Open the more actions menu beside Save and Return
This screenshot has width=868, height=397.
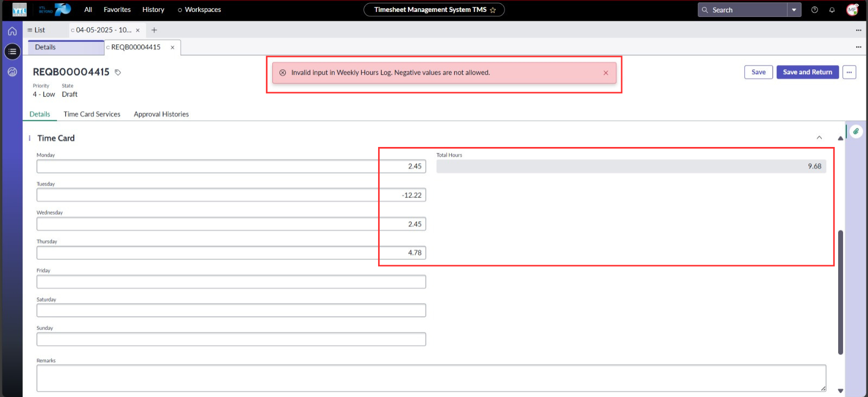click(x=849, y=72)
